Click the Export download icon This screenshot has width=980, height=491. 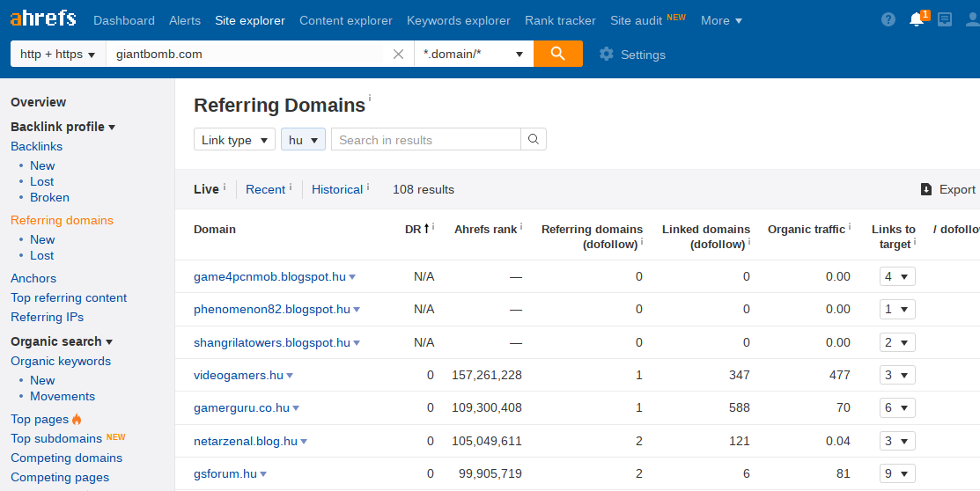(x=926, y=189)
